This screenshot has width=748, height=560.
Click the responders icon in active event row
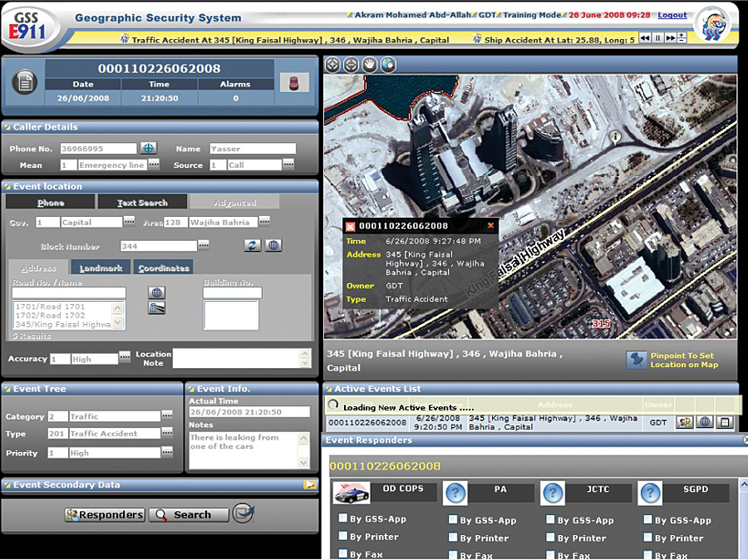(685, 422)
